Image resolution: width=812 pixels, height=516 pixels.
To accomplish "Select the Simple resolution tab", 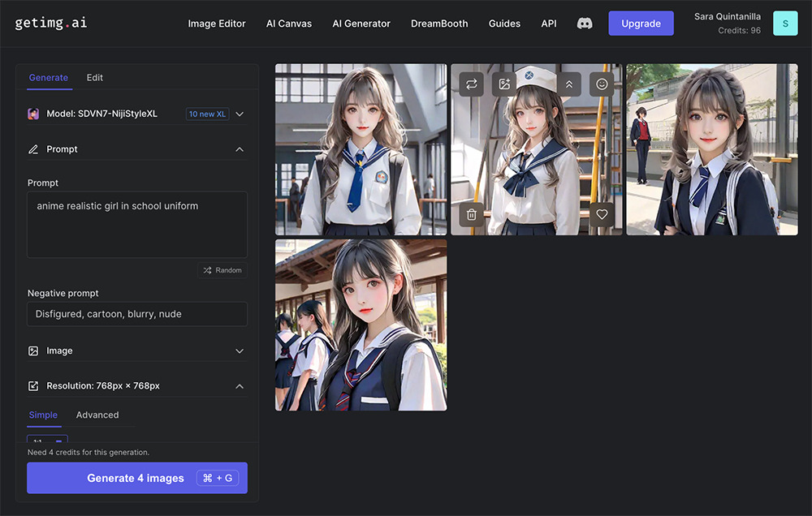I will click(44, 415).
